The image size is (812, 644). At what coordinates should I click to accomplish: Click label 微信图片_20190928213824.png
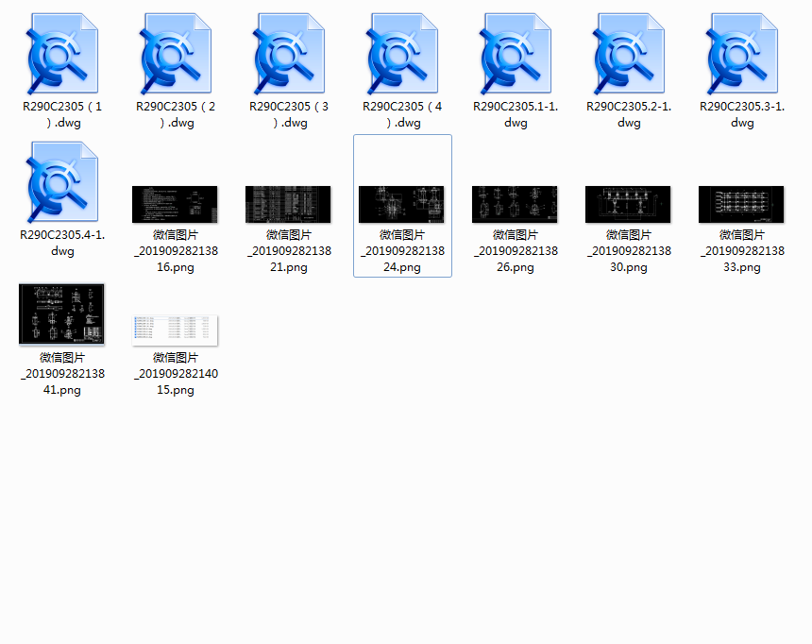coord(402,251)
